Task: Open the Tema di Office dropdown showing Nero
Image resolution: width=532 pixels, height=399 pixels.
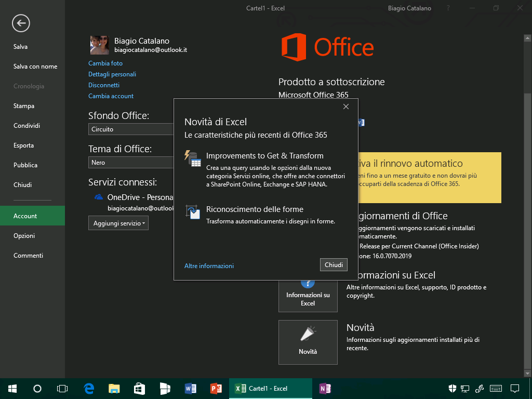Action: (x=131, y=163)
